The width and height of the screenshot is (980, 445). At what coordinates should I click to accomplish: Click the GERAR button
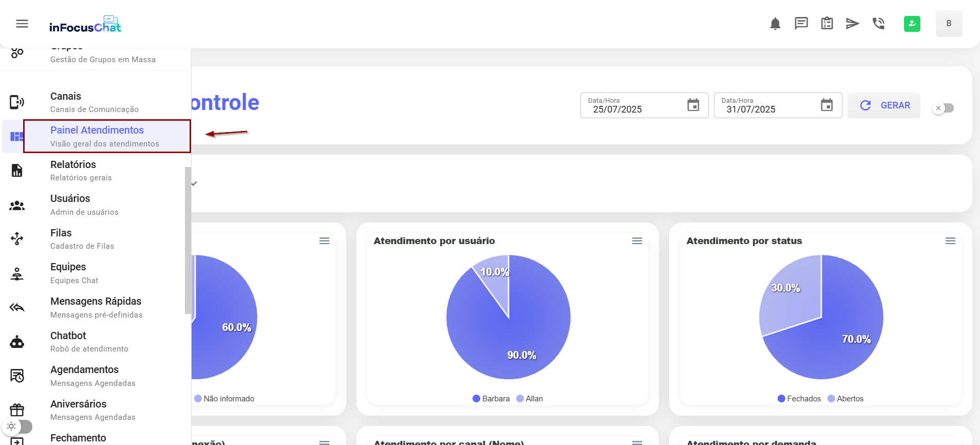[884, 105]
